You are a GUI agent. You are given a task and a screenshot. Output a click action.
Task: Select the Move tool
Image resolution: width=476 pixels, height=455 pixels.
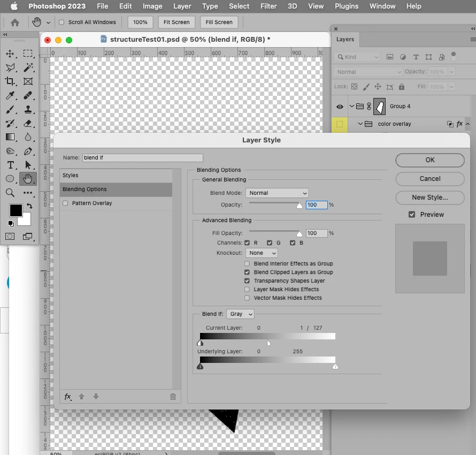tap(10, 54)
